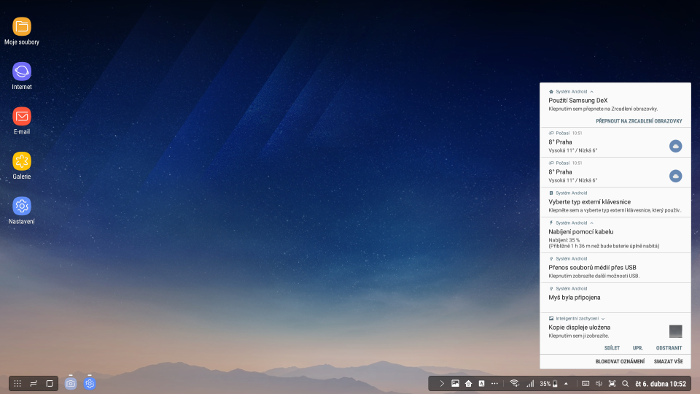The width and height of the screenshot is (700, 394).
Task: Open search with the magnifier icon
Action: coord(625,383)
